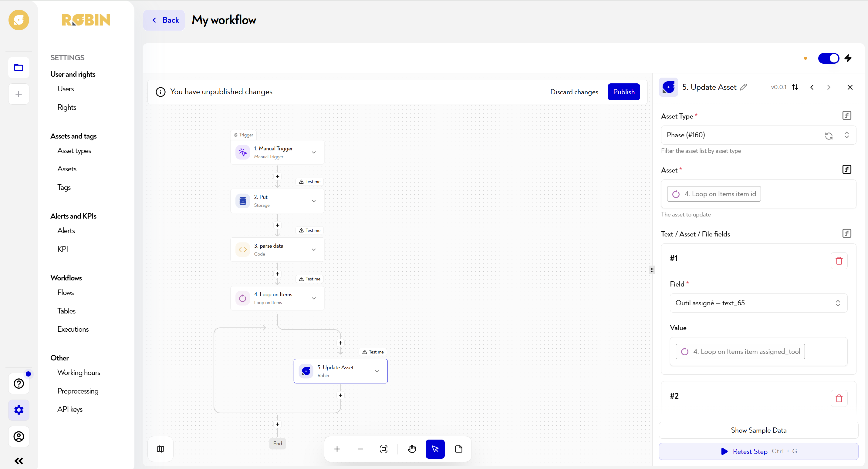This screenshot has height=469, width=868.
Task: Go to next step arrow
Action: pyautogui.click(x=829, y=87)
